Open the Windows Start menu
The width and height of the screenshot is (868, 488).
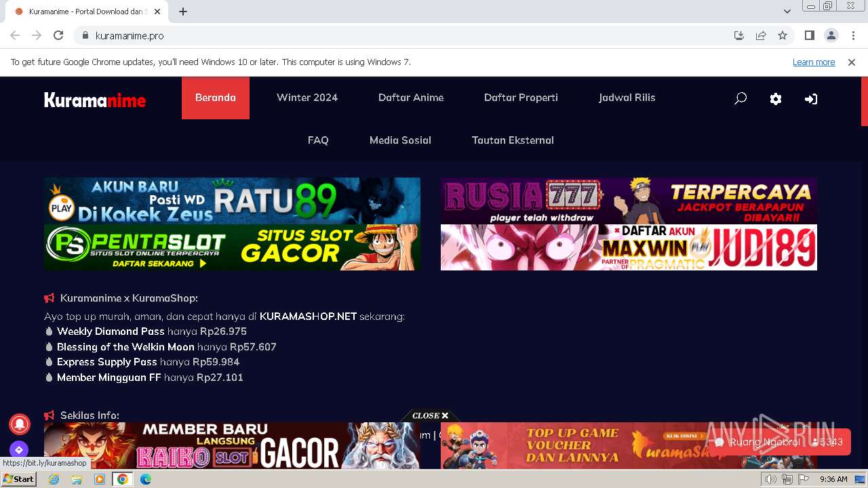tap(19, 479)
